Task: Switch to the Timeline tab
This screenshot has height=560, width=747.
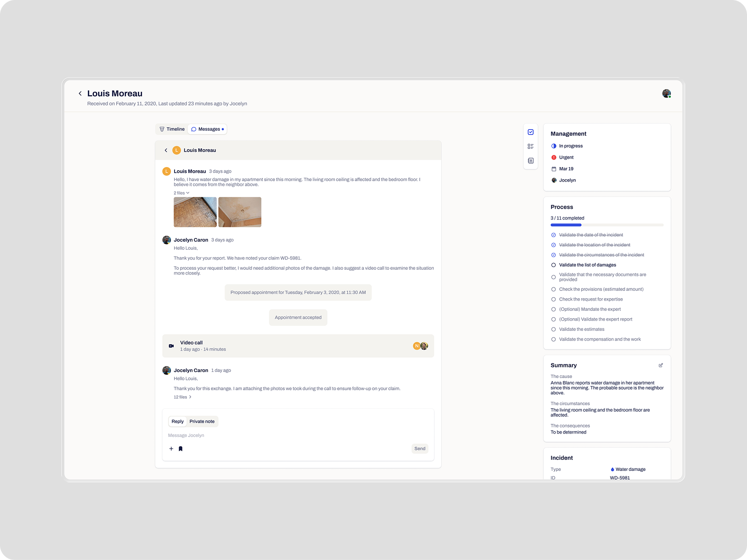Action: tap(171, 129)
